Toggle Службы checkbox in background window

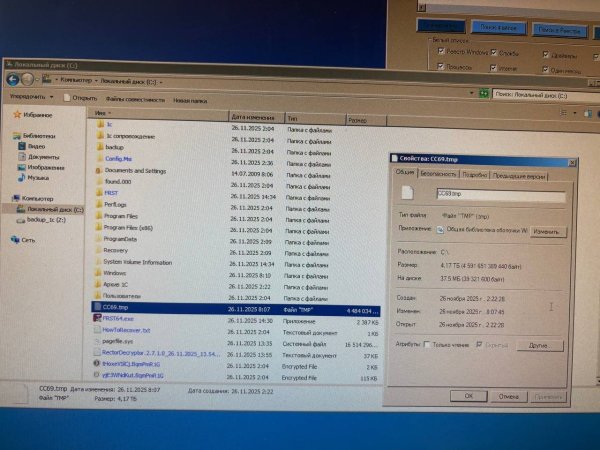point(494,52)
